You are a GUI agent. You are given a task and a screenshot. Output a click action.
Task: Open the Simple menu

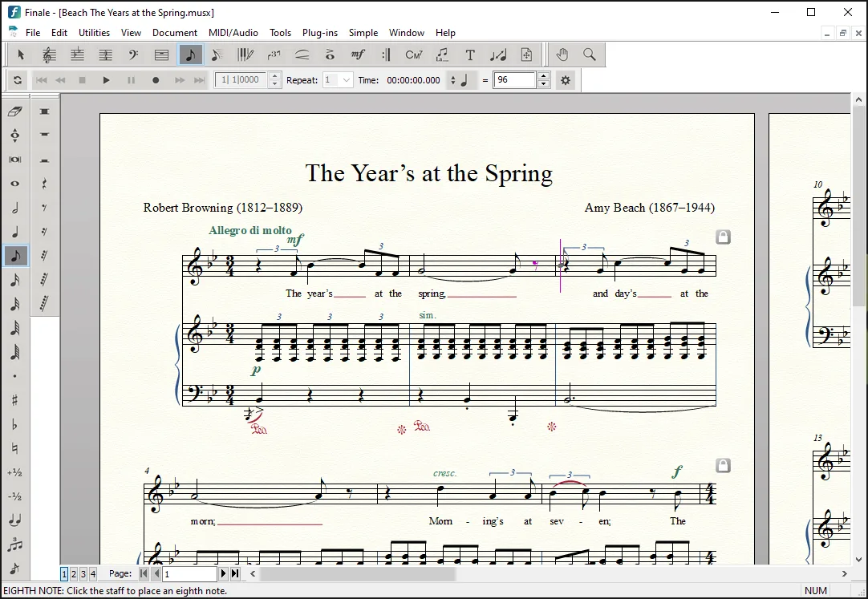point(363,33)
